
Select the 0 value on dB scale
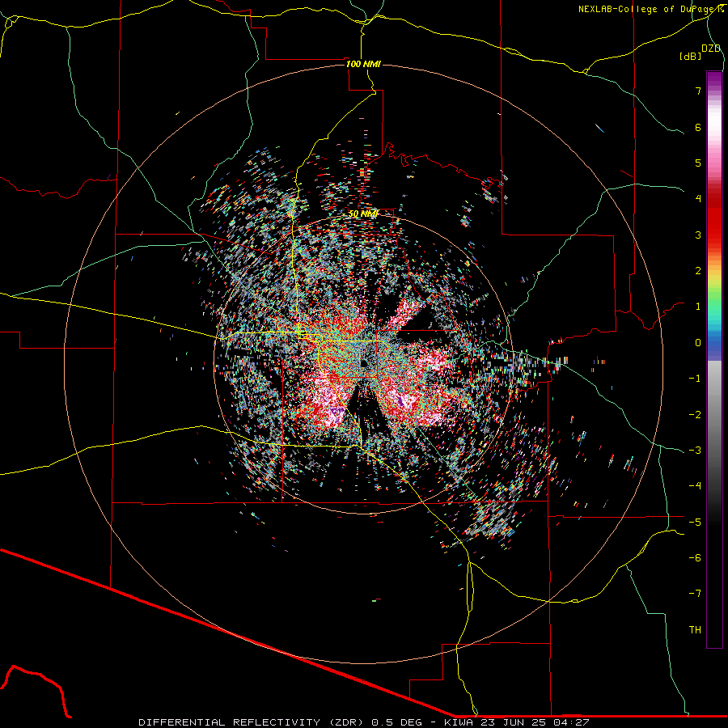(698, 343)
